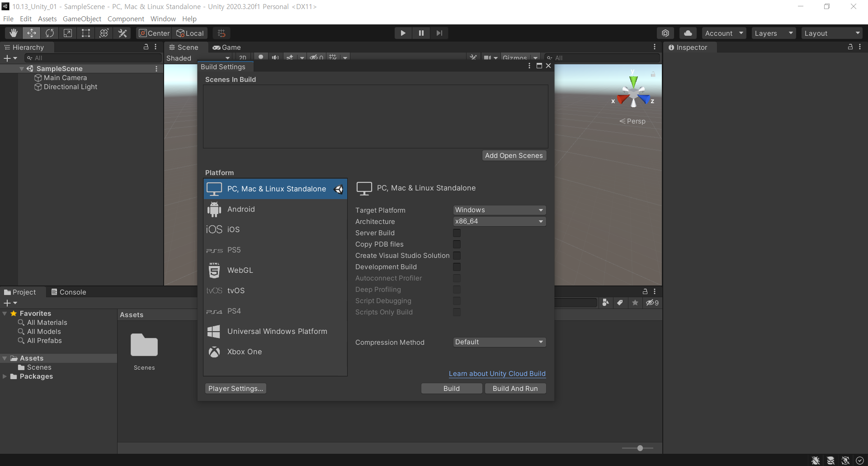Collapse Favorites in Project panel
Viewport: 868px width, 466px height.
pyautogui.click(x=5, y=314)
